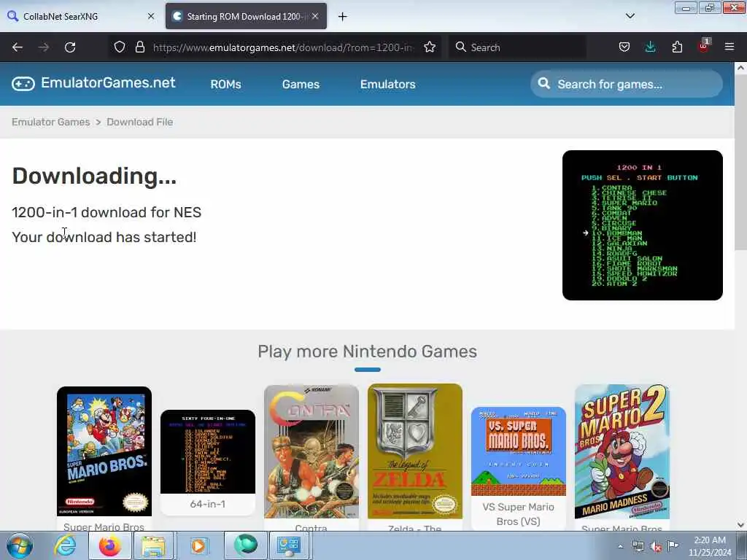Open a new tab with the plus button
The height and width of the screenshot is (560, 747).
pyautogui.click(x=343, y=17)
